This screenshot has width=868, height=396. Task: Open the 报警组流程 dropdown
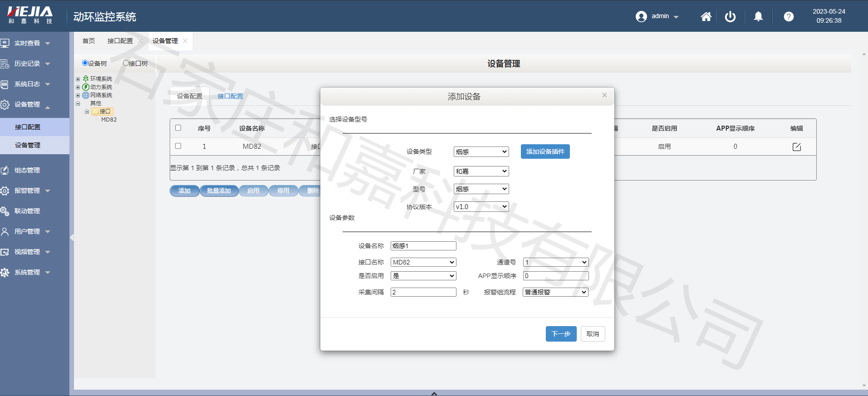(555, 292)
